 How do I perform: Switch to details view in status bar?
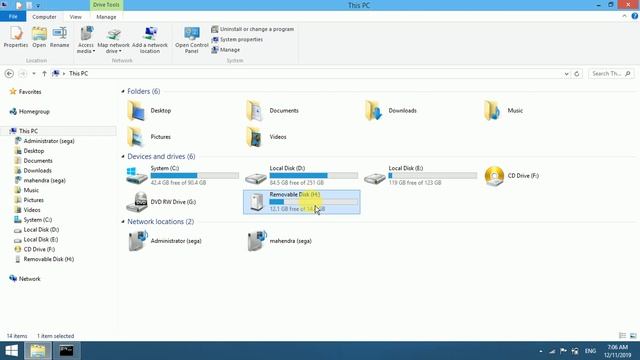(x=622, y=336)
